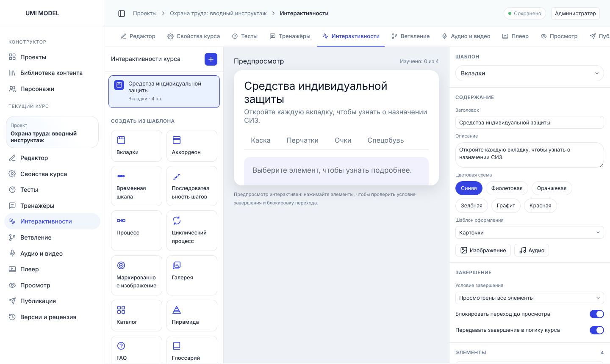Follow the Проекты breadcrumb link

(x=145, y=14)
